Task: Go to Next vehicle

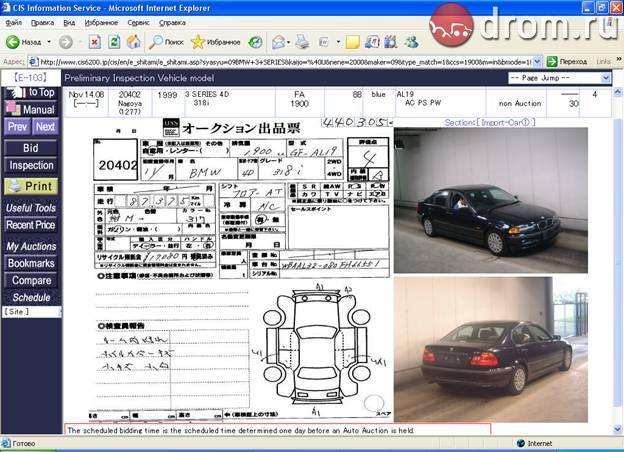Action: coord(44,127)
